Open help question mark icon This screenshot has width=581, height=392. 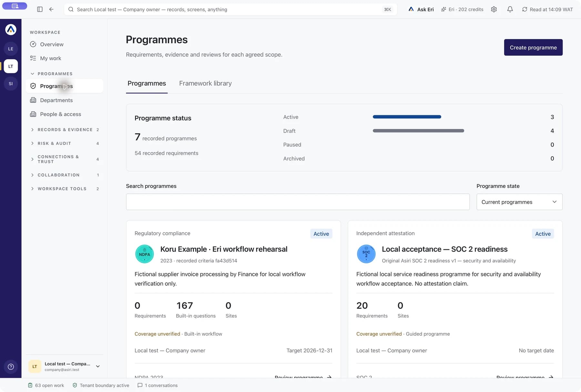[x=11, y=367]
